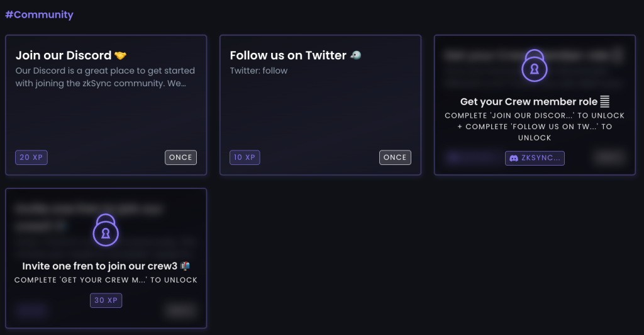Screen dimensions: 644x335
Task: Select the 10 XP badge on Twitter card
Action: pos(245,157)
